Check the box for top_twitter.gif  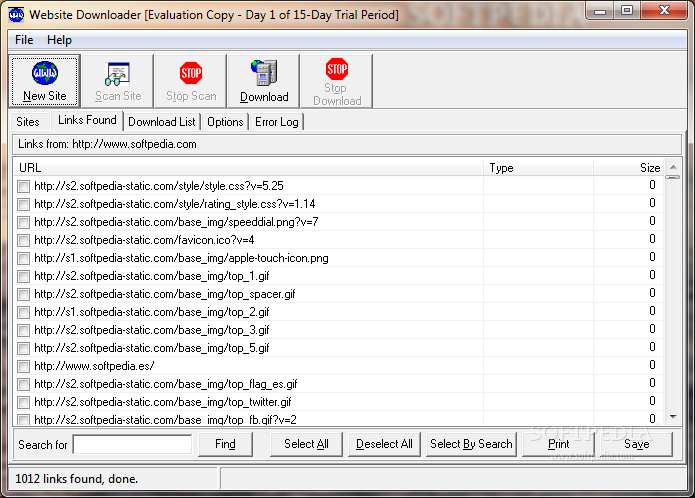(x=23, y=402)
